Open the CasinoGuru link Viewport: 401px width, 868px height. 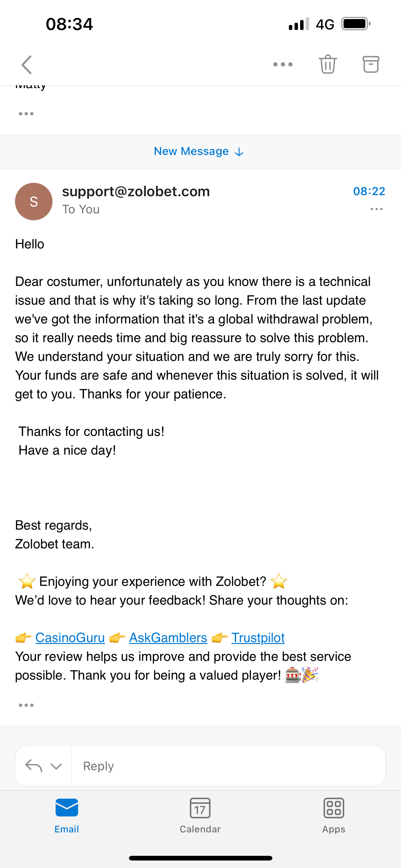click(x=70, y=638)
